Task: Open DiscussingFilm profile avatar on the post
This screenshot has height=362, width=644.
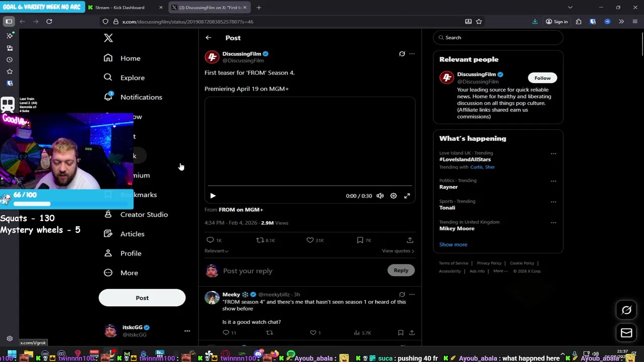Action: [x=212, y=57]
